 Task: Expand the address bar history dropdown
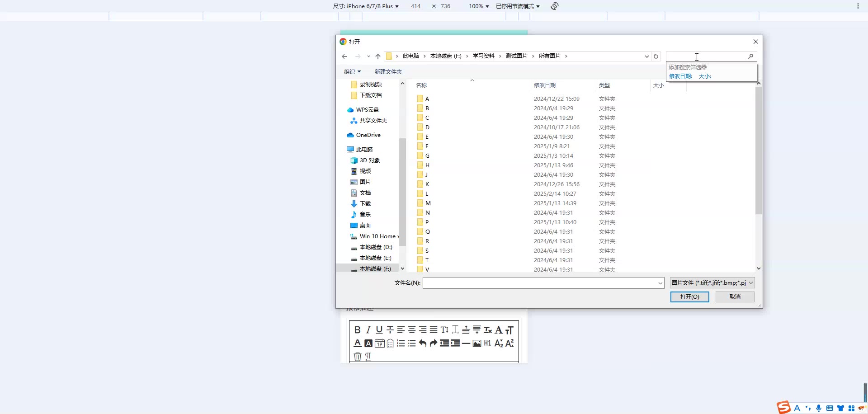646,56
